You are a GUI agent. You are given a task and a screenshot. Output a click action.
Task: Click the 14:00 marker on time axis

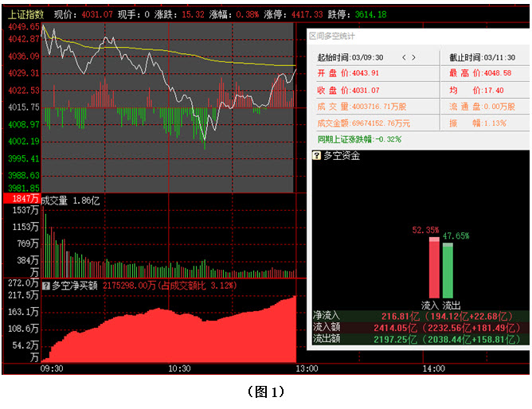(x=433, y=368)
